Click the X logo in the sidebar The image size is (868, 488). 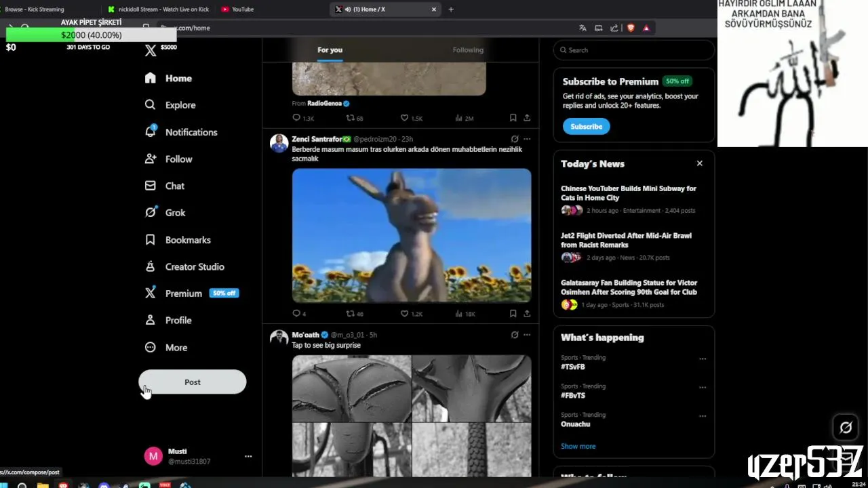click(151, 50)
